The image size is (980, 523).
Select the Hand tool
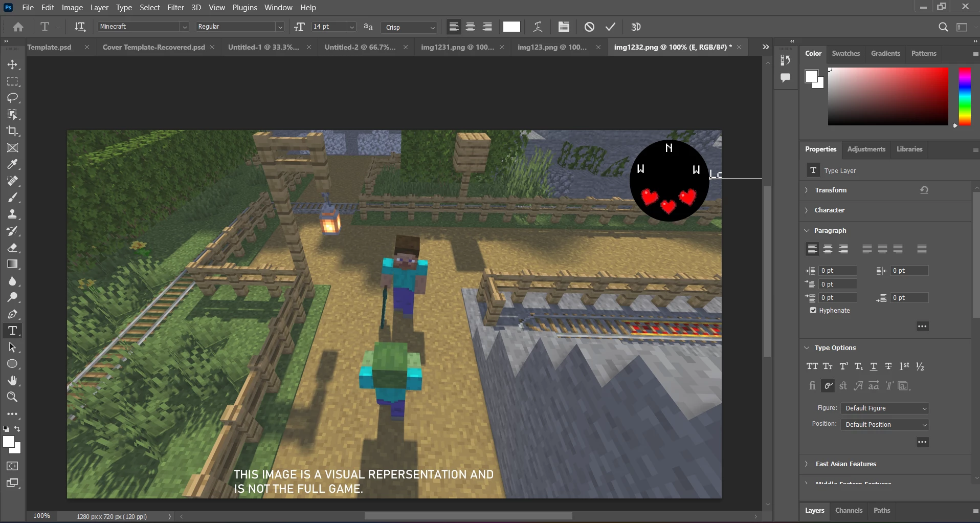pyautogui.click(x=13, y=381)
